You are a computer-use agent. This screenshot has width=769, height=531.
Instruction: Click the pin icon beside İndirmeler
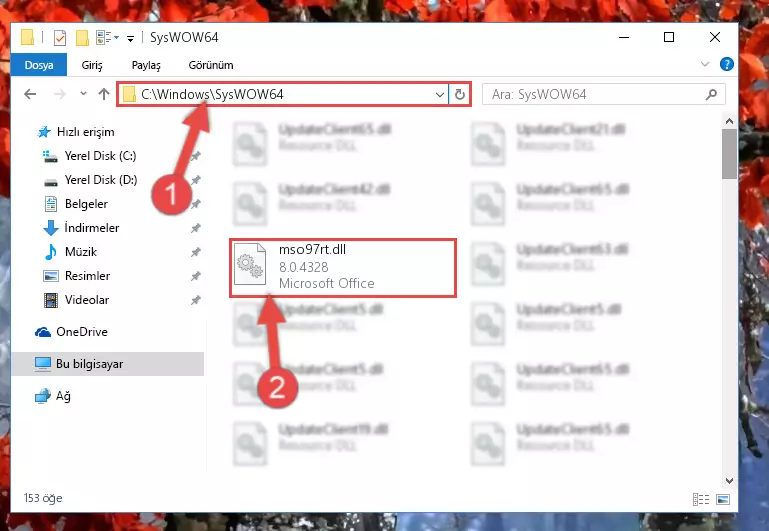click(196, 228)
